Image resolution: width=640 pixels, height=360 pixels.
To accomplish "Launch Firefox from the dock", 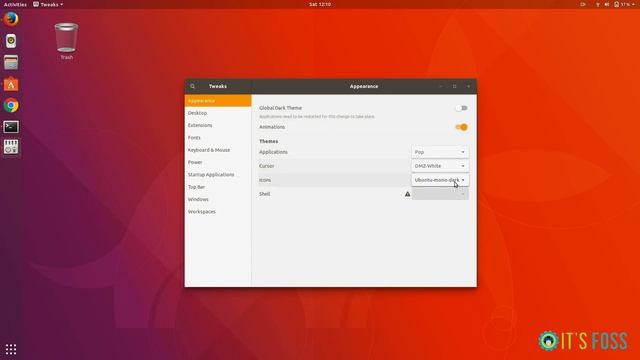I will (11, 19).
